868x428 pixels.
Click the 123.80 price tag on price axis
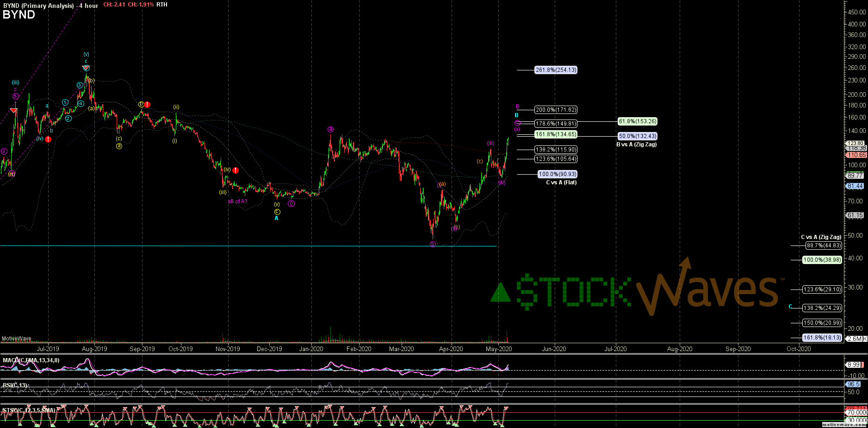(x=854, y=143)
